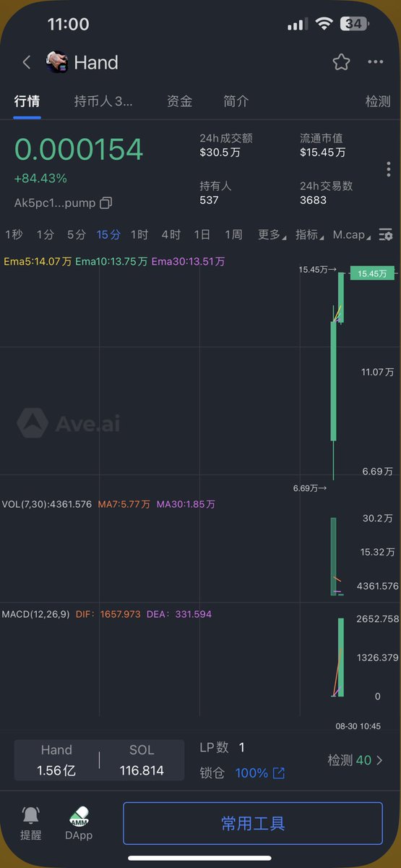Open chart settings gear icon
This screenshot has width=401, height=868.
387,234
